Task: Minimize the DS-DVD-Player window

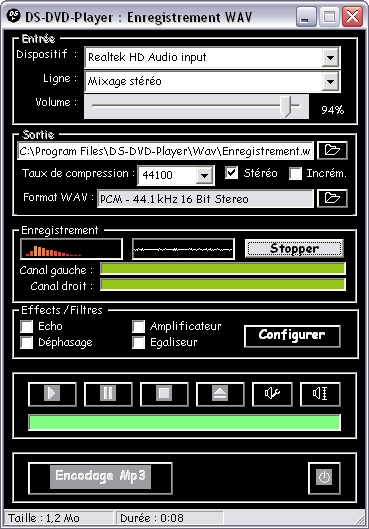Action: click(305, 16)
